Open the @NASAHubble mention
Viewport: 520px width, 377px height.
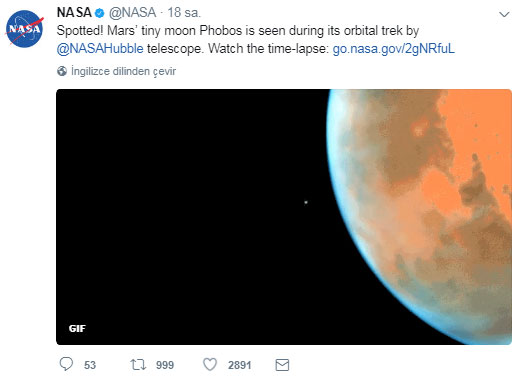(x=100, y=49)
